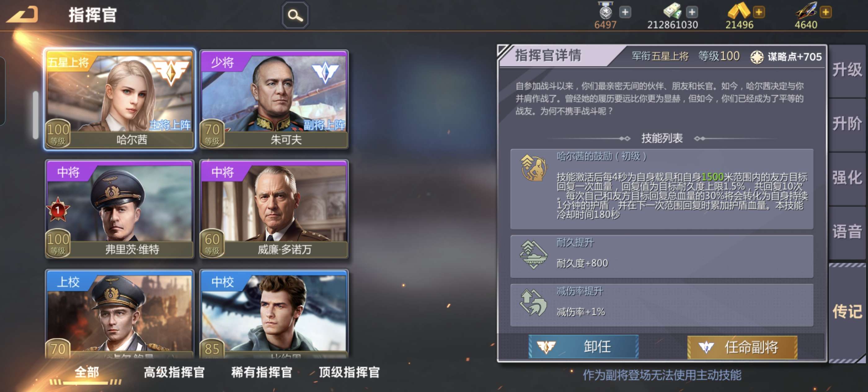Open the commander search magnifier

pos(295,15)
